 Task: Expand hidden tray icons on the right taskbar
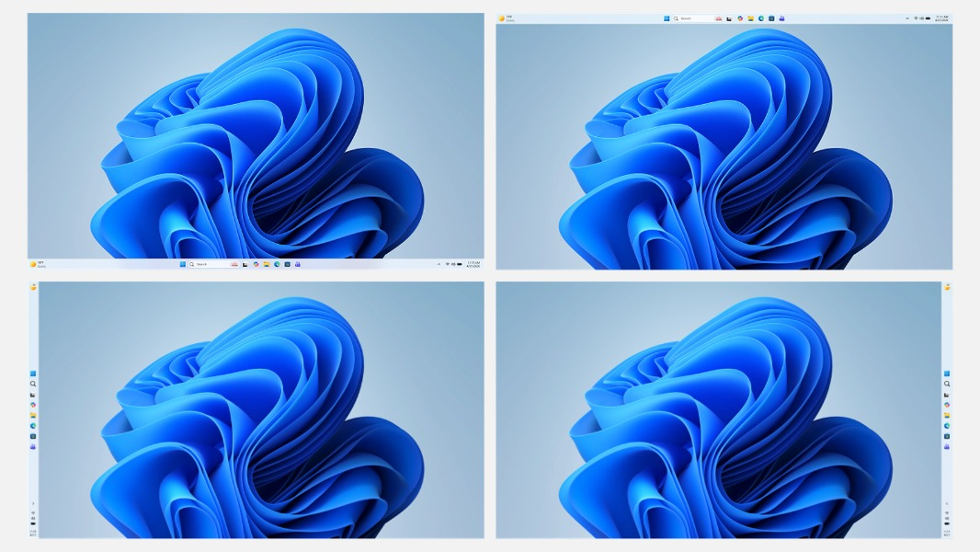coord(947,502)
